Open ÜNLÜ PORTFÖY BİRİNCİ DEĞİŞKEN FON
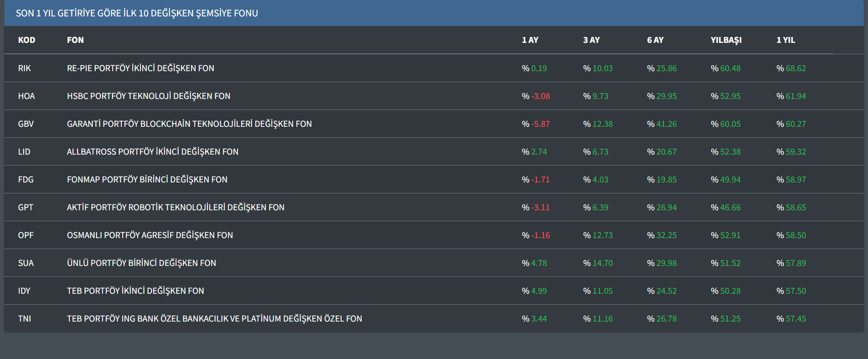868x359 pixels. click(141, 263)
